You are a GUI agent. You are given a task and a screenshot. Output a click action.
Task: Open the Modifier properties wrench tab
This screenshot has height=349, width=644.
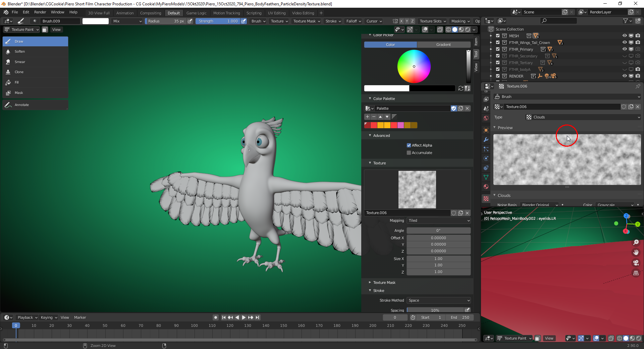tap(486, 140)
